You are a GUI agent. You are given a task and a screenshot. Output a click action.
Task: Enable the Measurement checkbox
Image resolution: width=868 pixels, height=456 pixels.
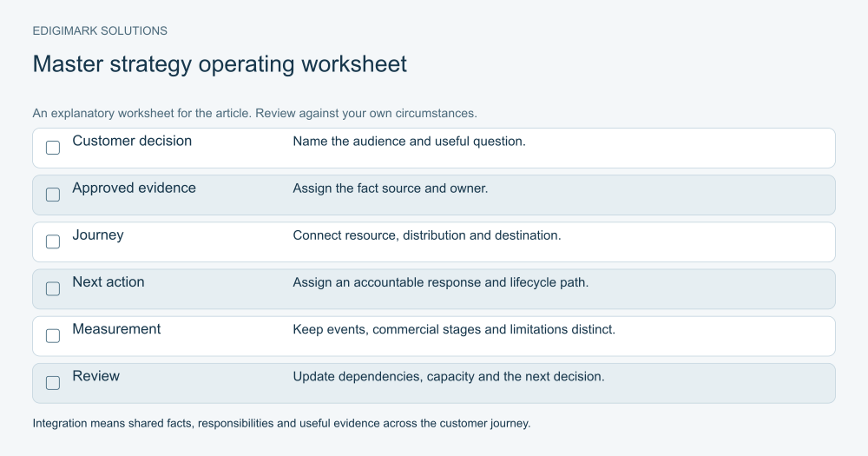tap(53, 336)
